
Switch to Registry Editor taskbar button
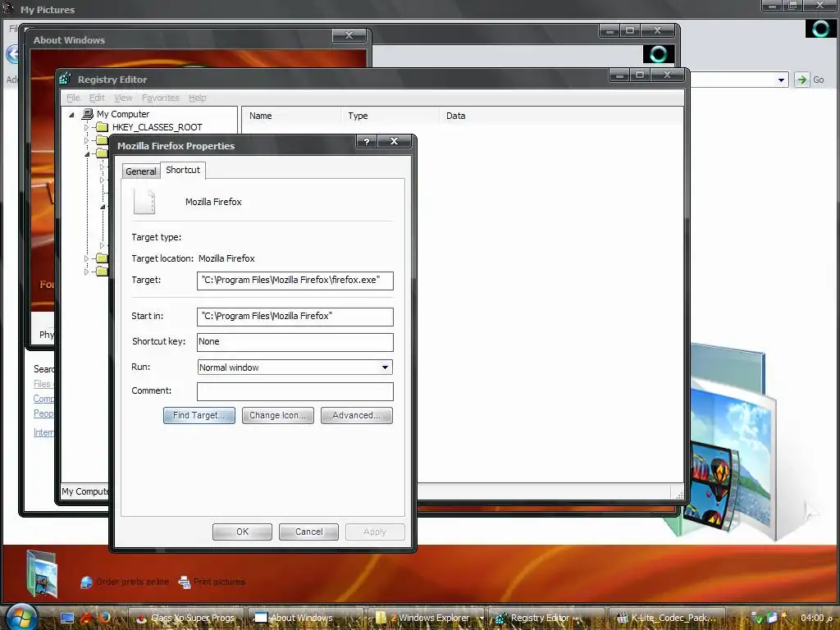tap(547, 618)
